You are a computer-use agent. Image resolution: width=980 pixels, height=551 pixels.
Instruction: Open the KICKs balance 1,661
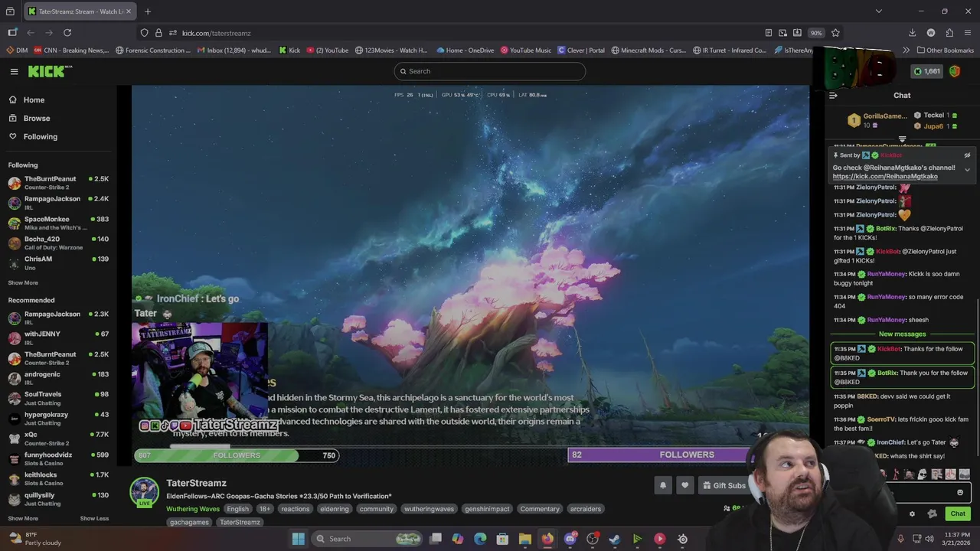(926, 71)
